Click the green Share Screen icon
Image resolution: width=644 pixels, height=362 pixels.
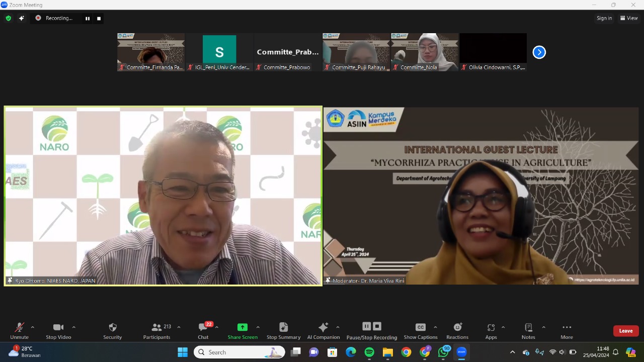tap(242, 327)
